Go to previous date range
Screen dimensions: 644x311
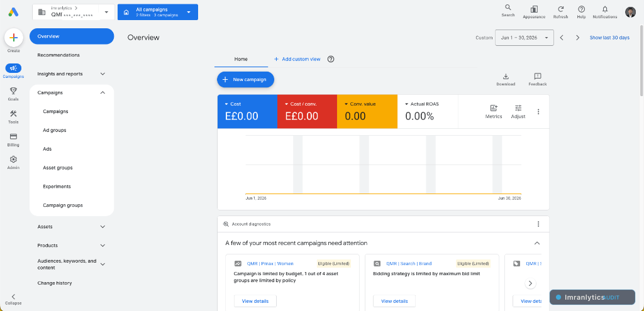[562, 37]
